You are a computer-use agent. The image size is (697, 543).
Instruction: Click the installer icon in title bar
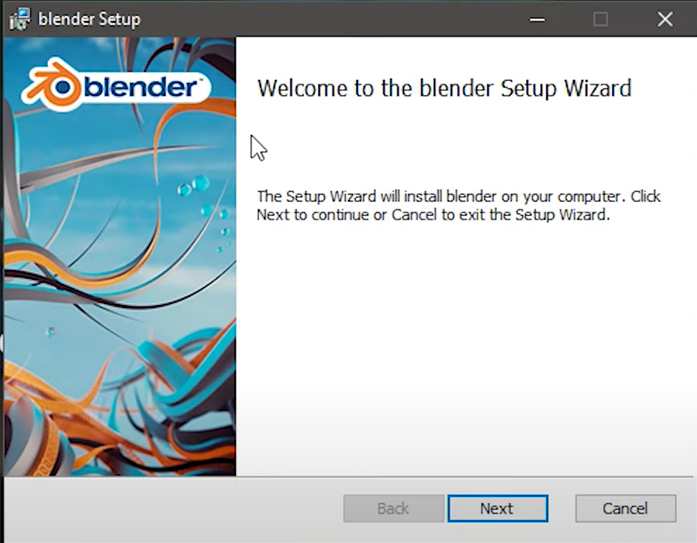(x=20, y=19)
